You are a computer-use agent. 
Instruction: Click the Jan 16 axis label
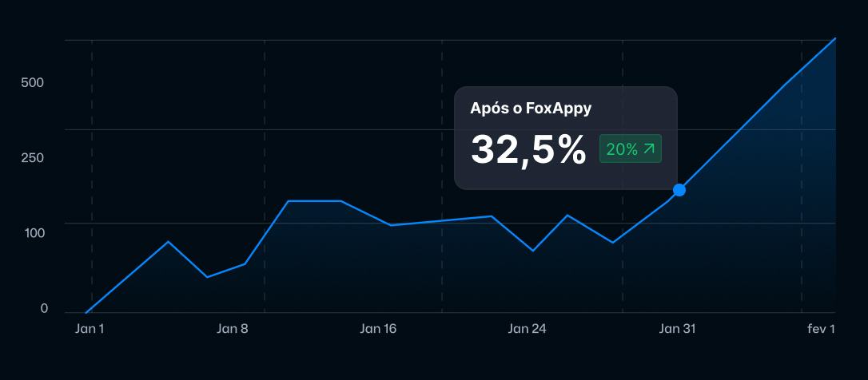point(378,328)
